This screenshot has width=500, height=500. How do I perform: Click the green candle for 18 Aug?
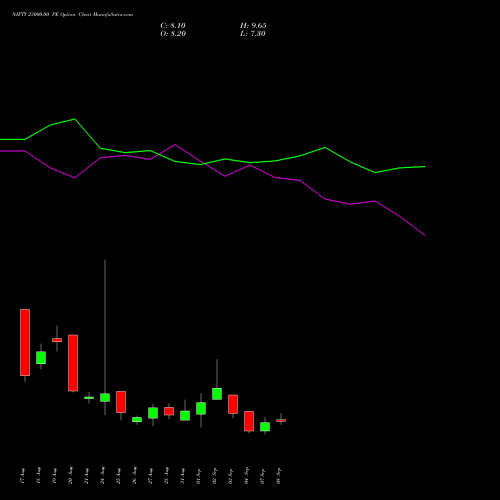coord(41,357)
